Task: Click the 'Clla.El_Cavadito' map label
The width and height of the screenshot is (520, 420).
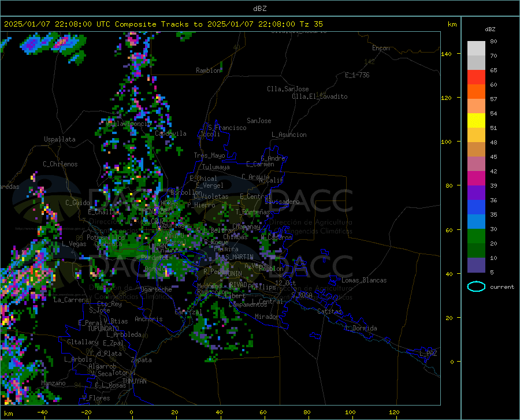Action: click(320, 96)
